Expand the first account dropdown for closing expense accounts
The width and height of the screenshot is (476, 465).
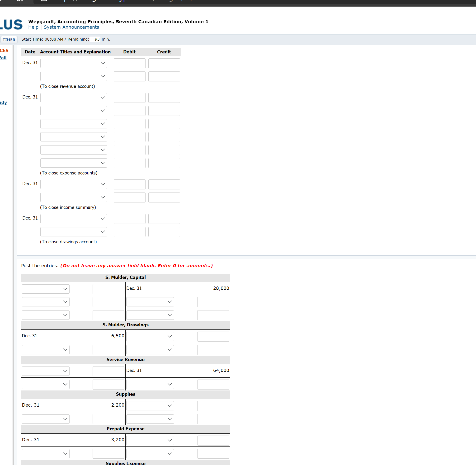tap(74, 98)
